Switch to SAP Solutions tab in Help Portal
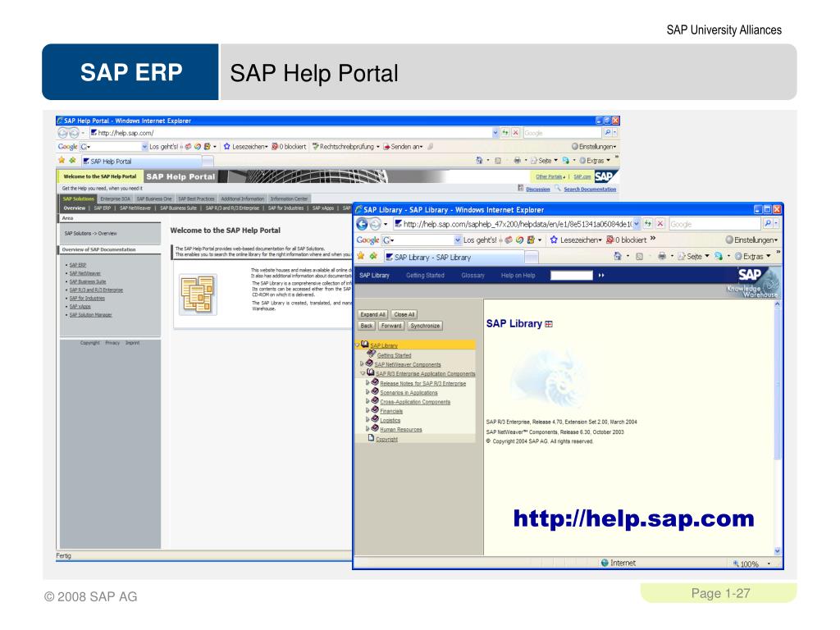Screen dimensions: 840x630 [78, 199]
